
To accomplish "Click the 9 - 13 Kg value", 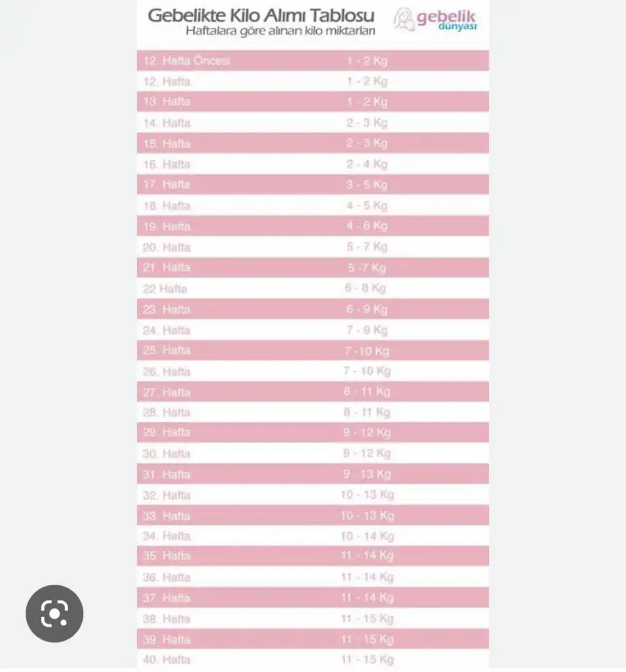I will pyautogui.click(x=365, y=474).
